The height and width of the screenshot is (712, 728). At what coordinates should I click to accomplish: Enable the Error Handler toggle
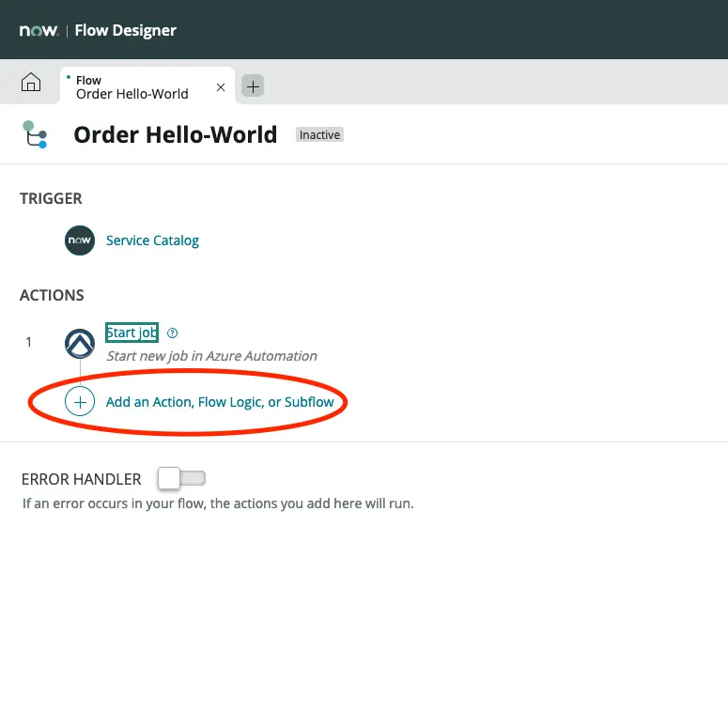(181, 479)
